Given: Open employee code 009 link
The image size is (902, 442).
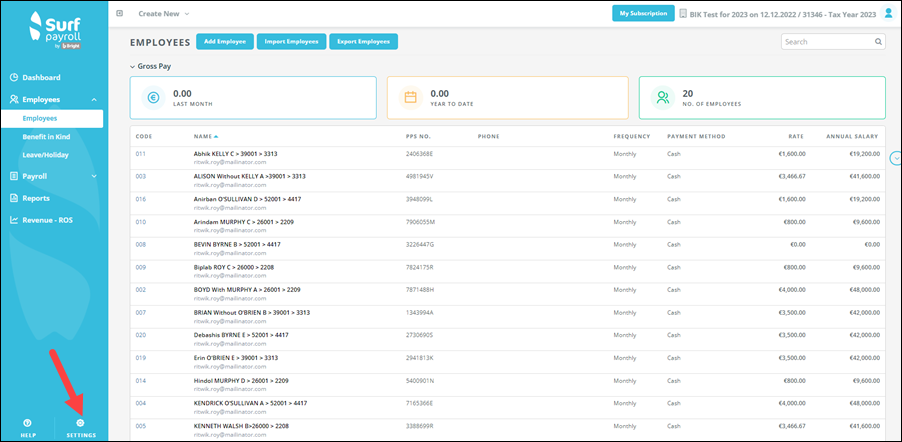Looking at the screenshot, I should point(141,267).
